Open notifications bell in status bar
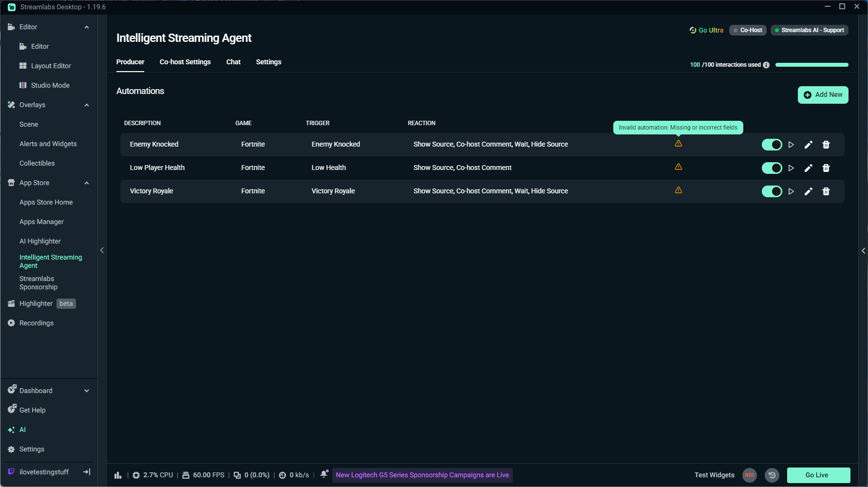The width and height of the screenshot is (868, 487). pos(323,475)
